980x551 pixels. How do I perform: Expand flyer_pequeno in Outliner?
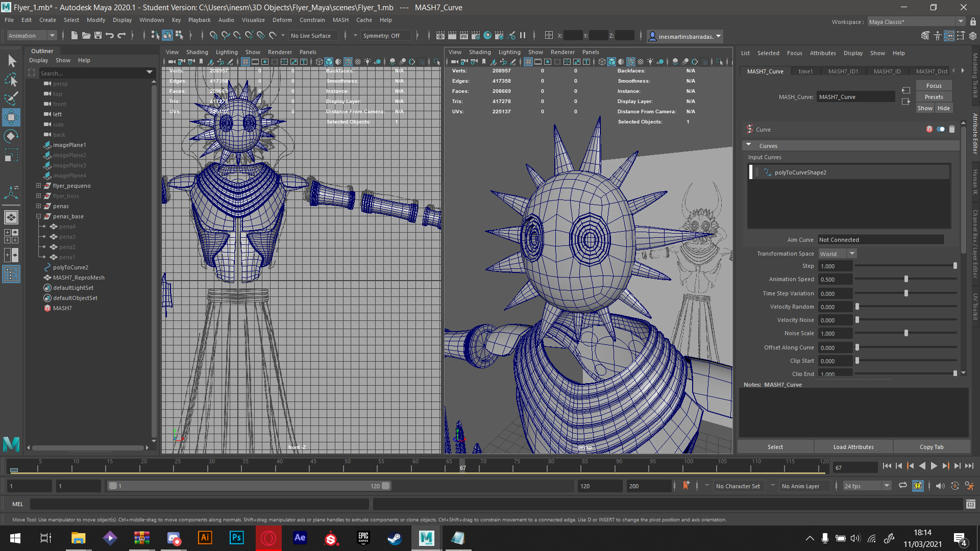(x=38, y=186)
